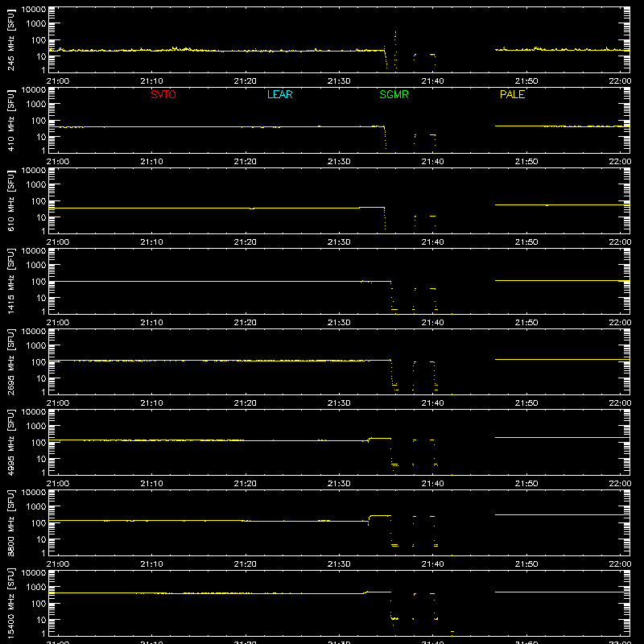Click the 22:00 tick under the 2695 MHz plot

click(x=620, y=403)
